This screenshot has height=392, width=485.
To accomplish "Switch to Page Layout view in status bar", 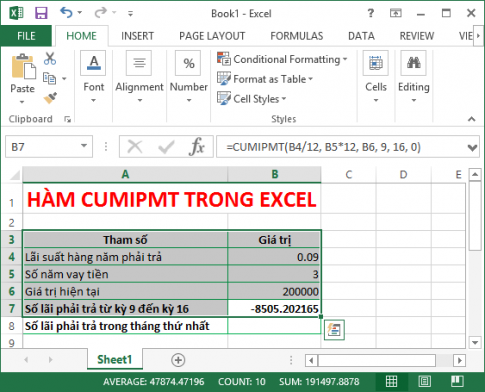I will (425, 381).
